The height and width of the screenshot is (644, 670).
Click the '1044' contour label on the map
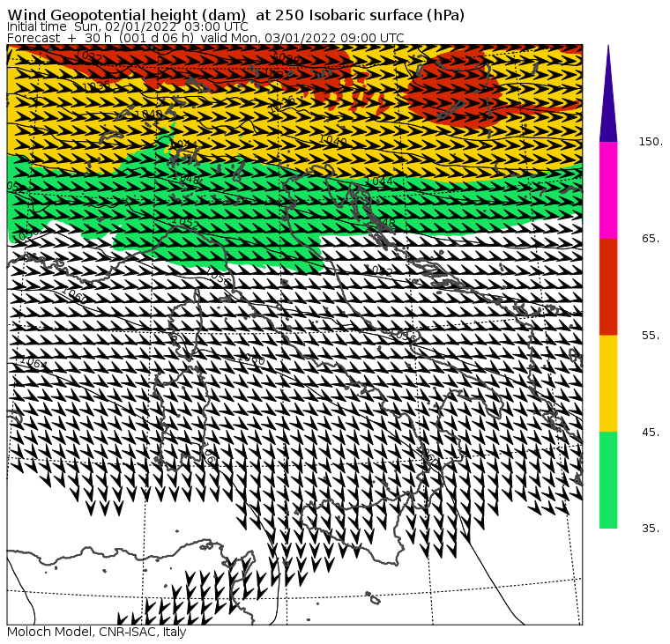pyautogui.click(x=379, y=181)
